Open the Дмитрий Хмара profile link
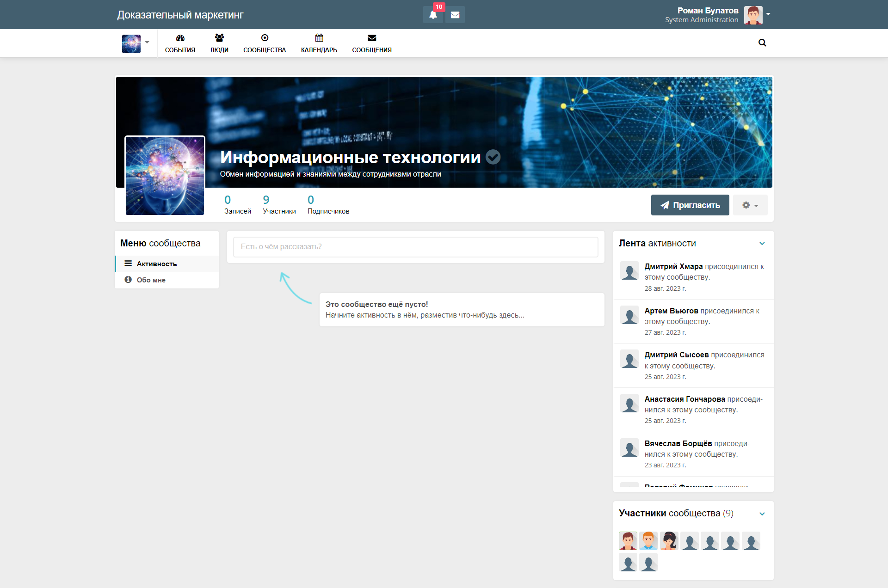 [673, 267]
